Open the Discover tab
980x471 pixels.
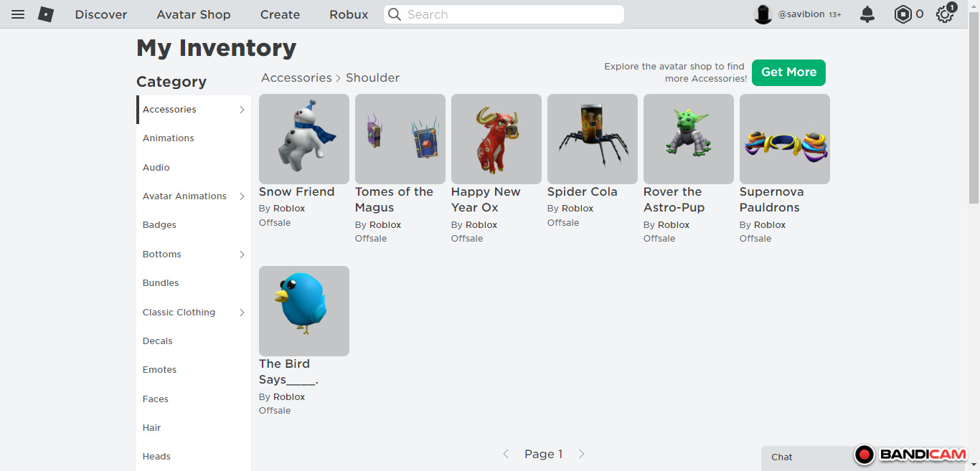pos(101,14)
